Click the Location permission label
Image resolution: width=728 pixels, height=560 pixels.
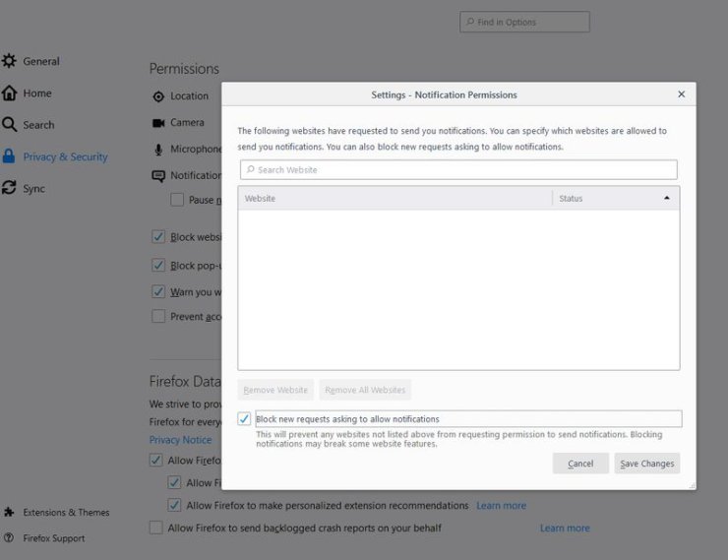point(189,96)
